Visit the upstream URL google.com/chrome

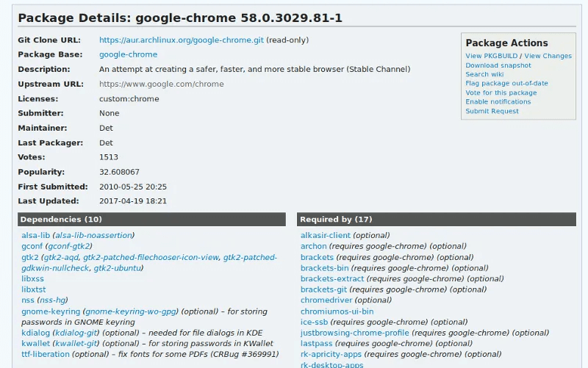161,84
